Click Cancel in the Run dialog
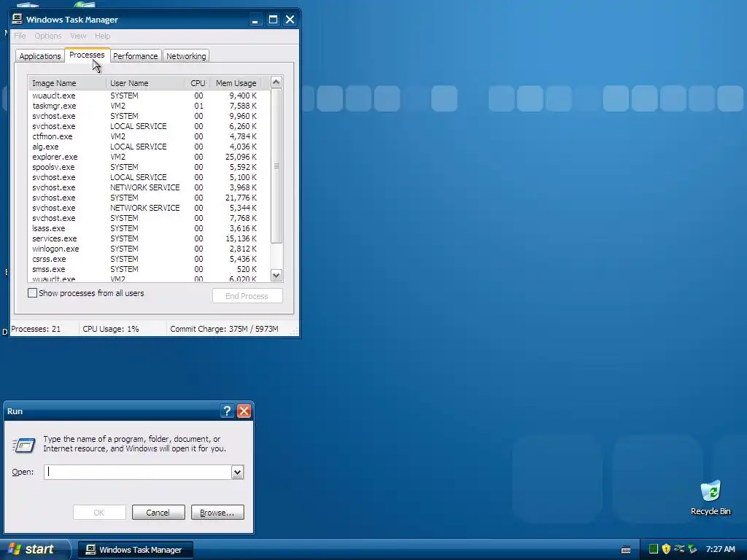 coord(158,513)
